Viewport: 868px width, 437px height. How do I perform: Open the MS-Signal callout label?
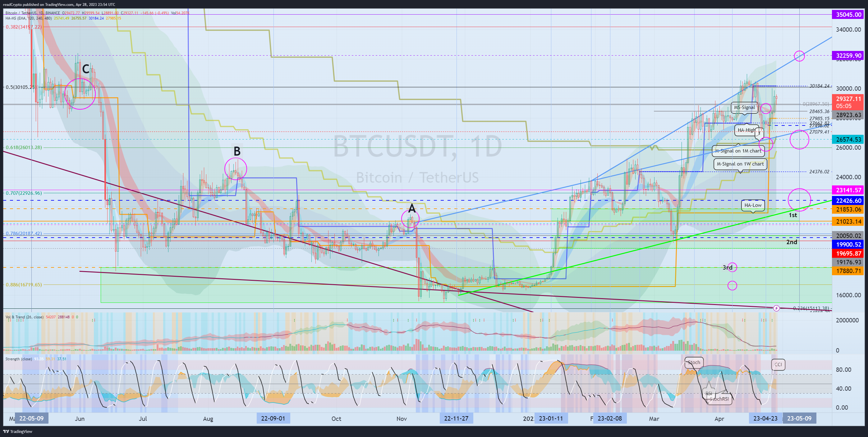click(744, 107)
